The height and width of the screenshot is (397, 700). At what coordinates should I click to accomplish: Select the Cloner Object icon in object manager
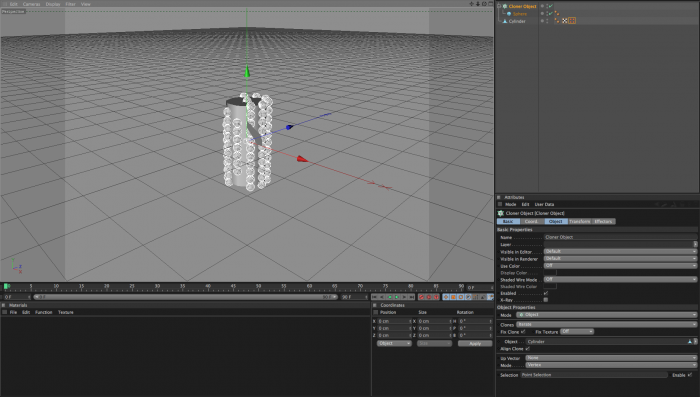505,6
